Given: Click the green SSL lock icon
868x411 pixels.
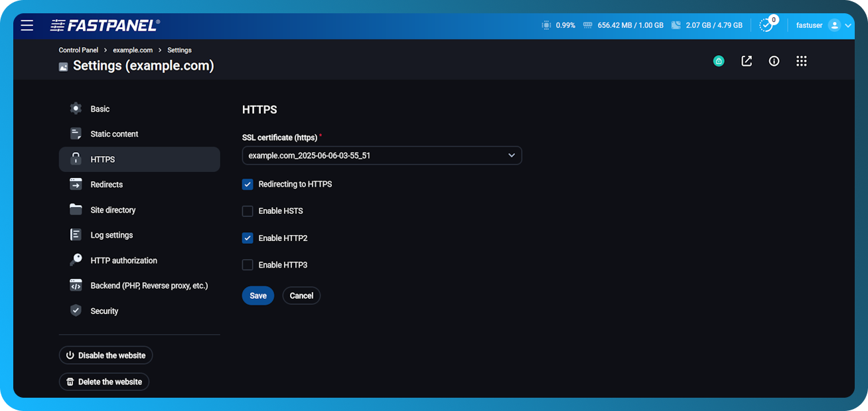Looking at the screenshot, I should tap(718, 60).
